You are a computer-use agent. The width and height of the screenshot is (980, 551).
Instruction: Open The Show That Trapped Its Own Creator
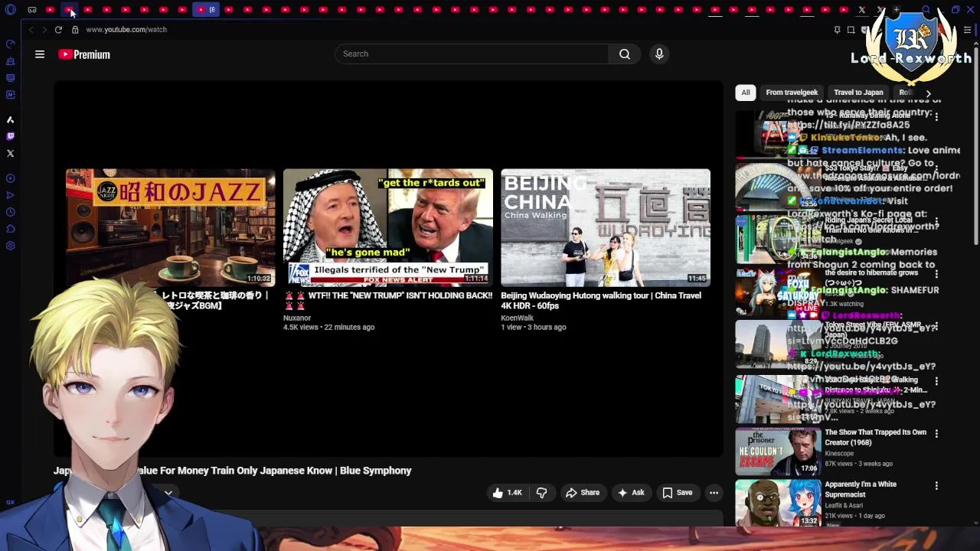(875, 437)
